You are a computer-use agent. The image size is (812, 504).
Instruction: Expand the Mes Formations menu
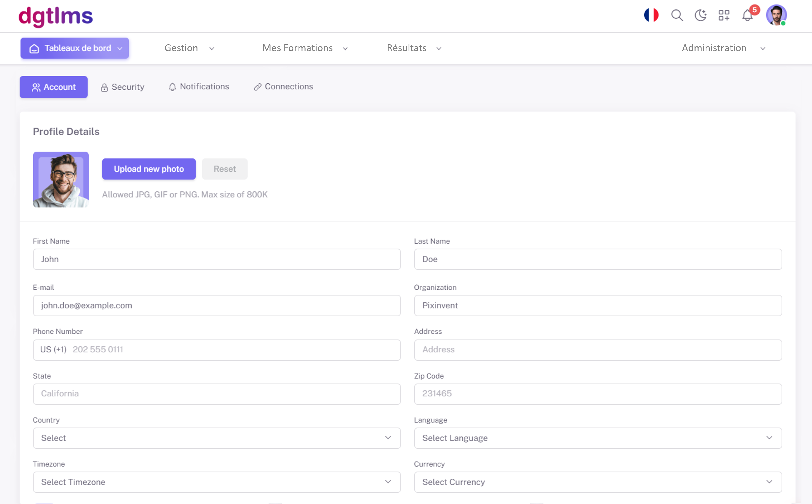pos(305,48)
